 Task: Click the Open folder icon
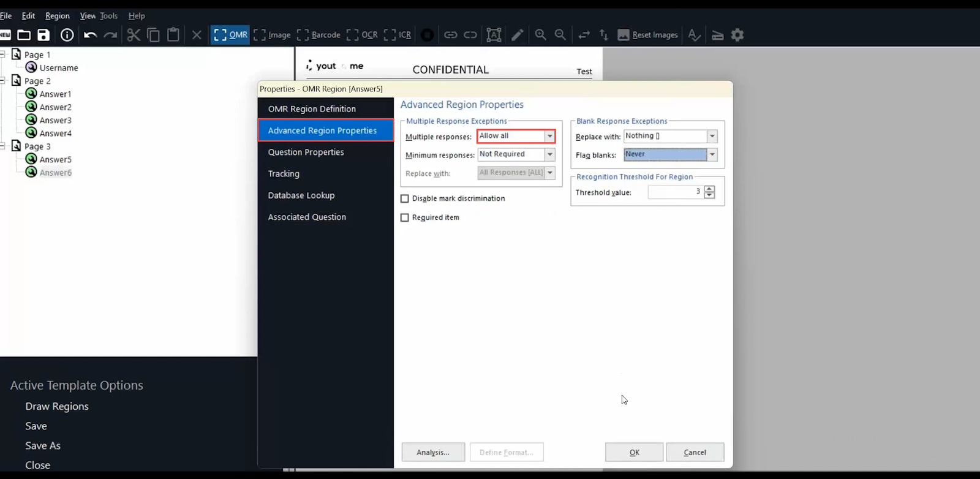point(24,35)
